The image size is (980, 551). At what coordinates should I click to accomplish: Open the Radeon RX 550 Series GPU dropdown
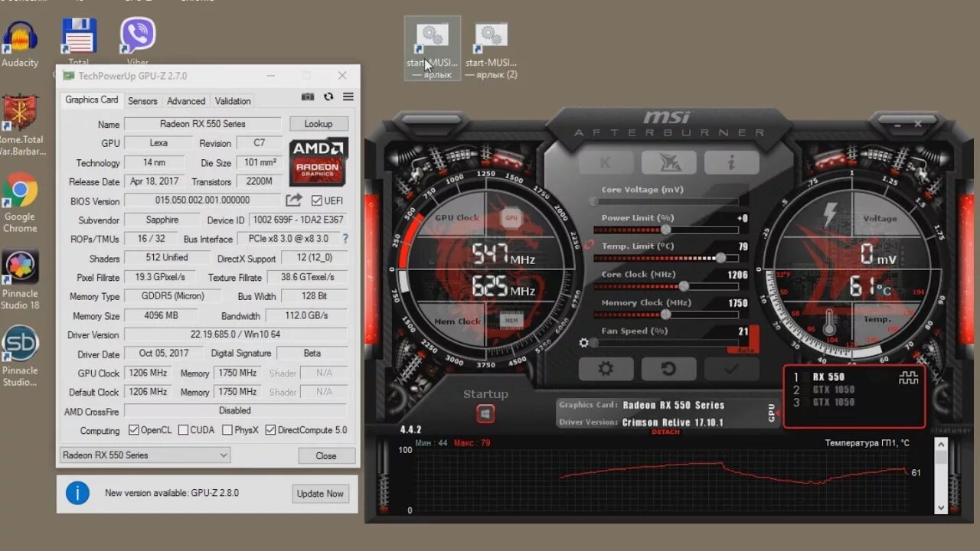[145, 455]
